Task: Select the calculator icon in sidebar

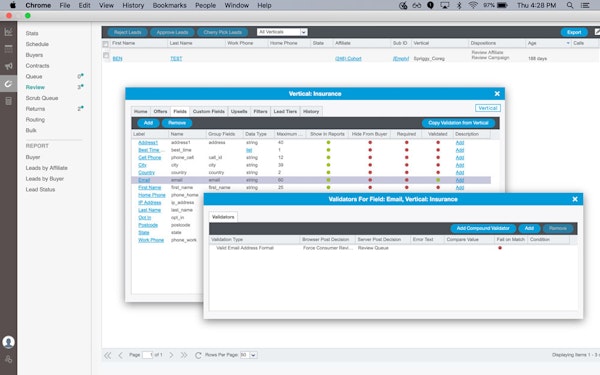Action: click(x=8, y=101)
